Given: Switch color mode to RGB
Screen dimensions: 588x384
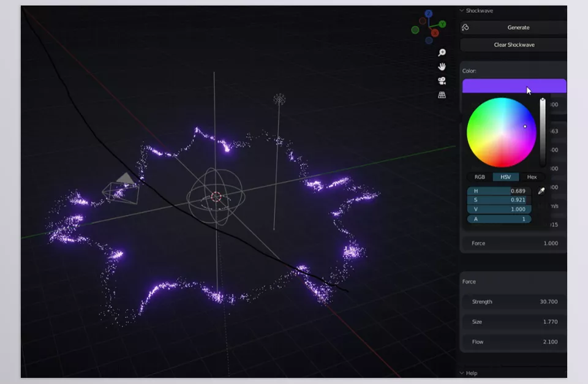Looking at the screenshot, I should (480, 177).
